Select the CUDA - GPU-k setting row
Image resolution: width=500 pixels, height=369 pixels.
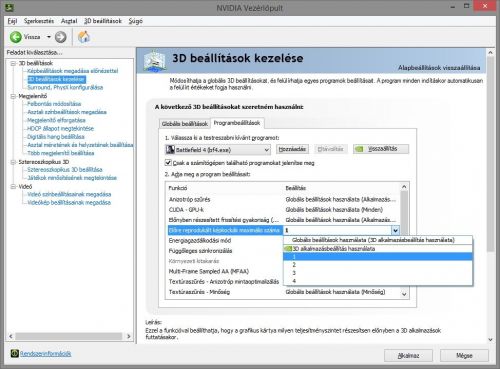point(283,210)
